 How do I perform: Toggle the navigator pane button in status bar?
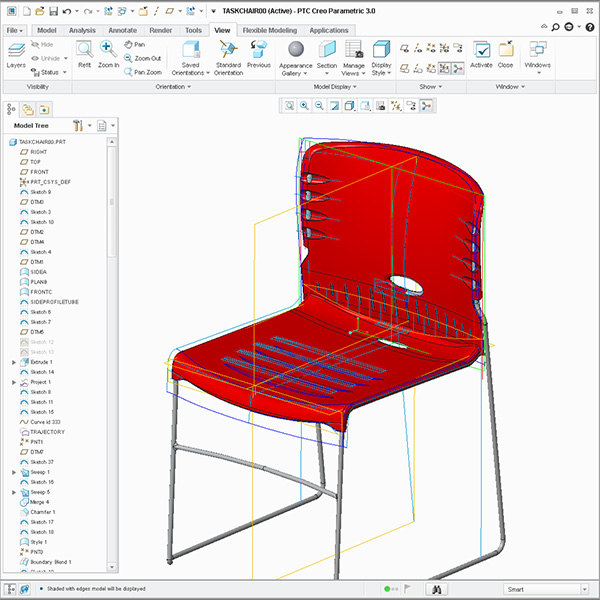[x=10, y=589]
